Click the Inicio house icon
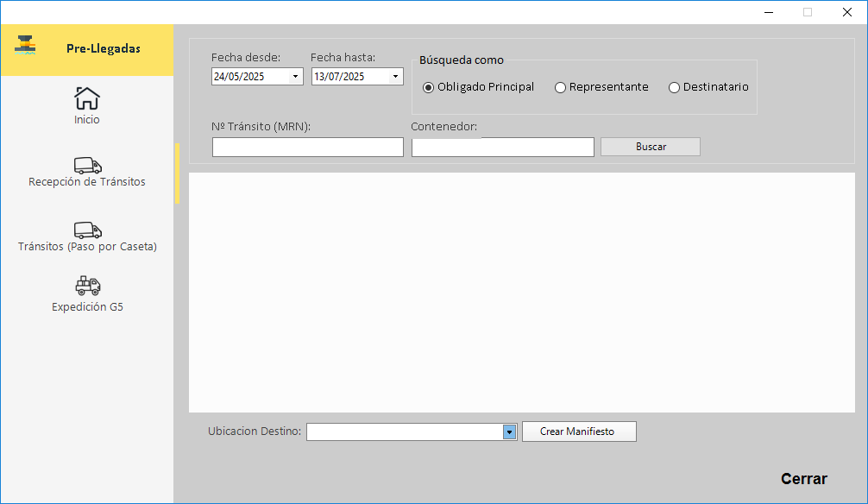The image size is (868, 504). click(x=87, y=98)
